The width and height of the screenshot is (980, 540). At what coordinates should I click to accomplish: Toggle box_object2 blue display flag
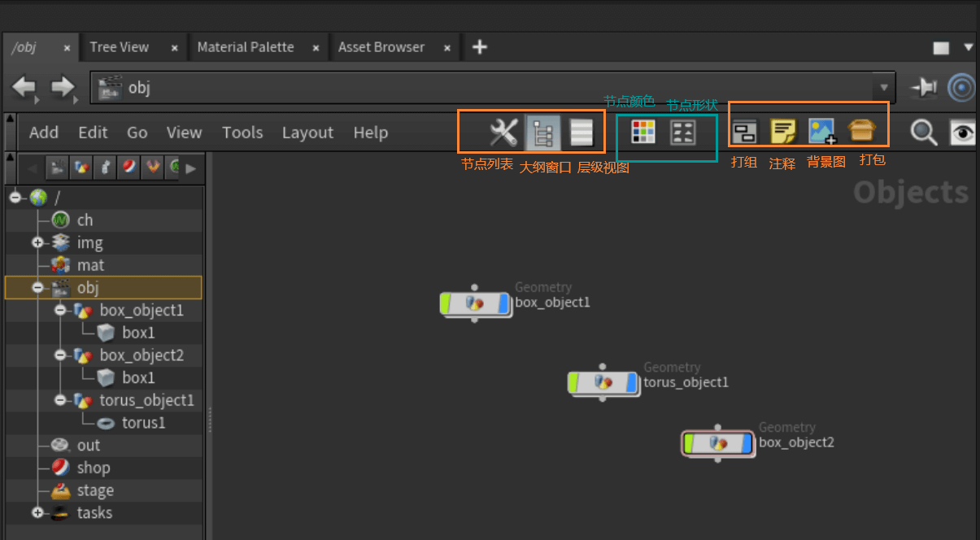click(746, 443)
